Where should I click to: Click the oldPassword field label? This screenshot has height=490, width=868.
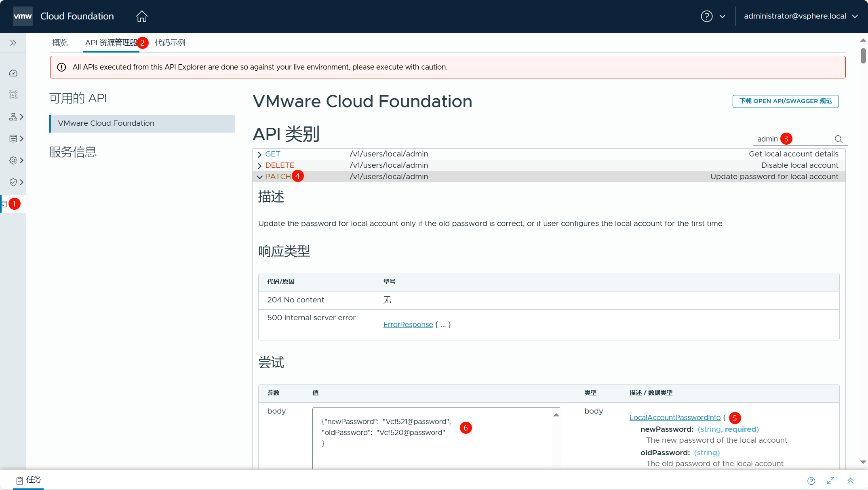(665, 453)
